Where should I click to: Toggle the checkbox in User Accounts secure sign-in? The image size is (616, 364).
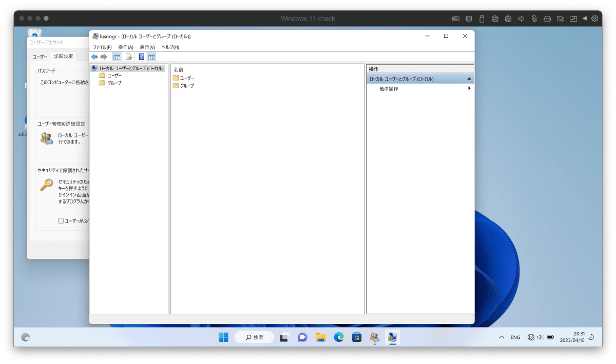click(x=61, y=221)
